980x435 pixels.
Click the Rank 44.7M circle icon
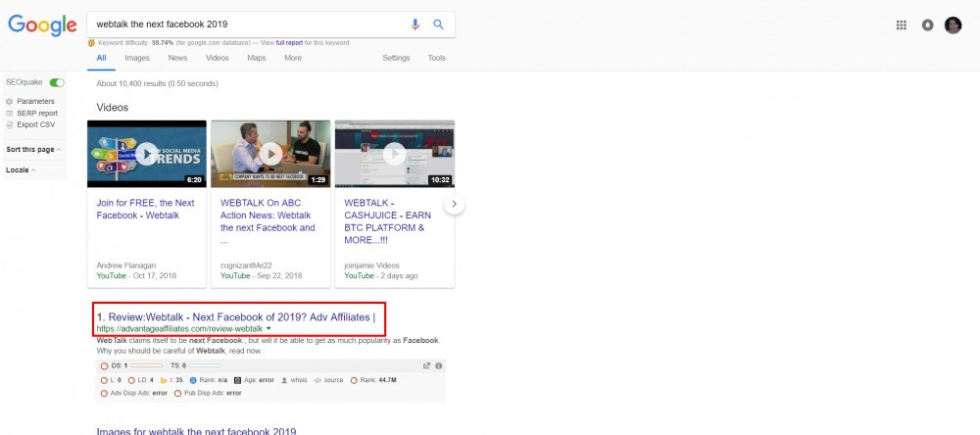point(354,380)
